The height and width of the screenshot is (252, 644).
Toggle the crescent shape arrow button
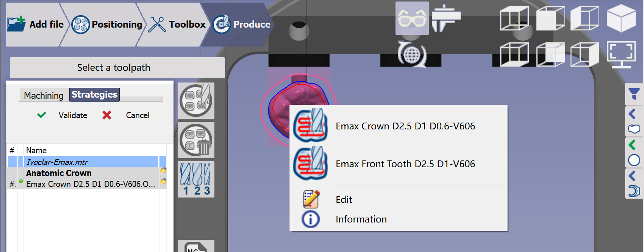pyautogui.click(x=634, y=183)
